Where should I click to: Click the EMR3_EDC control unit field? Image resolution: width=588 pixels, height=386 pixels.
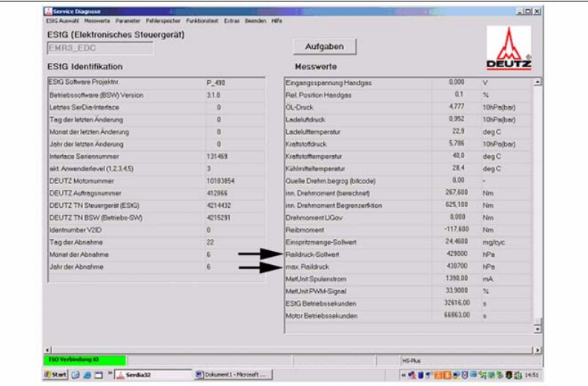coord(100,48)
